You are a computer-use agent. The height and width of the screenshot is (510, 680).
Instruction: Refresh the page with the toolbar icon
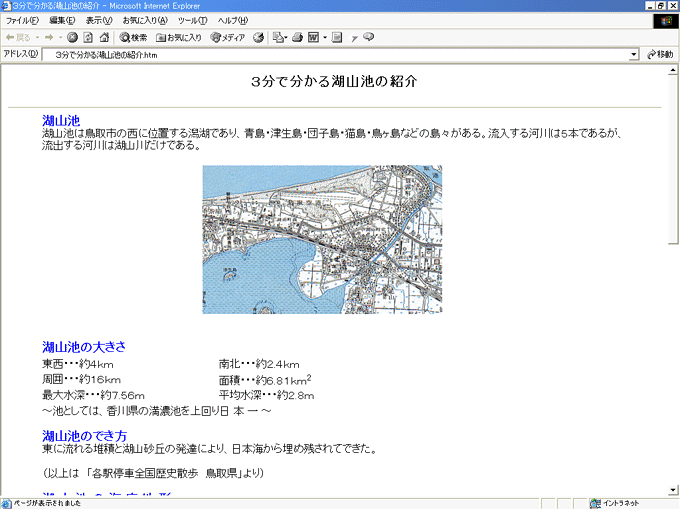tap(88, 37)
